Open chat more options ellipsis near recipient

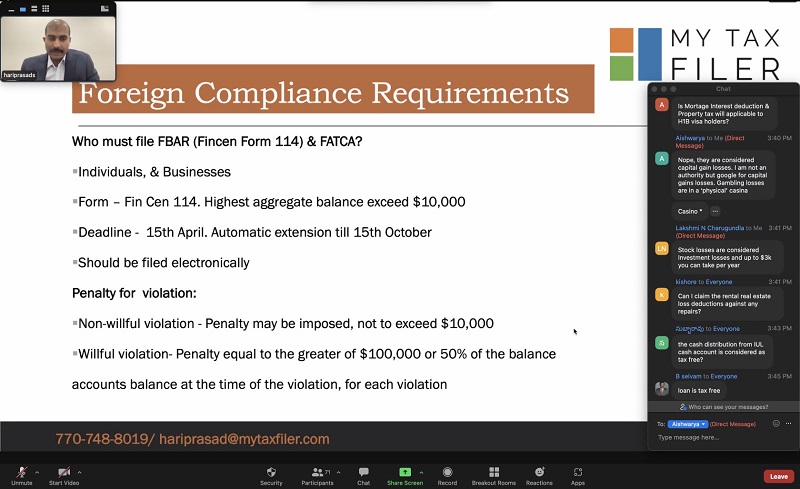tap(789, 424)
